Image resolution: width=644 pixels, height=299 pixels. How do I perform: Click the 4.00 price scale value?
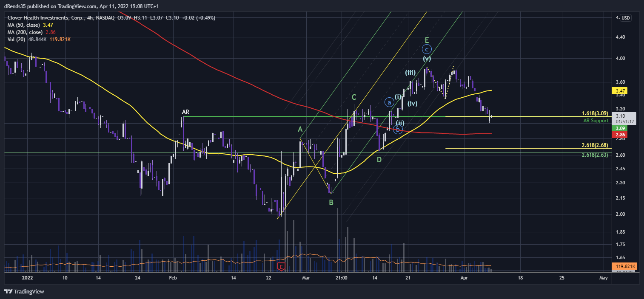(620, 58)
